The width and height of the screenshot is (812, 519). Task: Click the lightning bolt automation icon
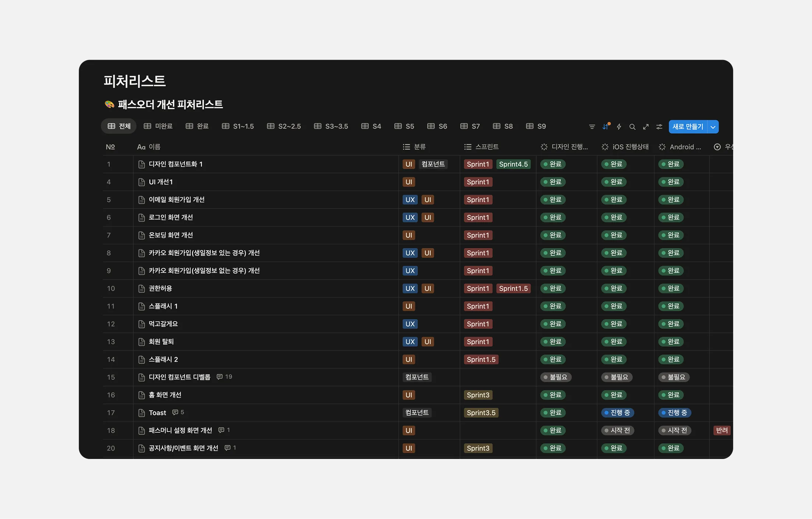619,127
